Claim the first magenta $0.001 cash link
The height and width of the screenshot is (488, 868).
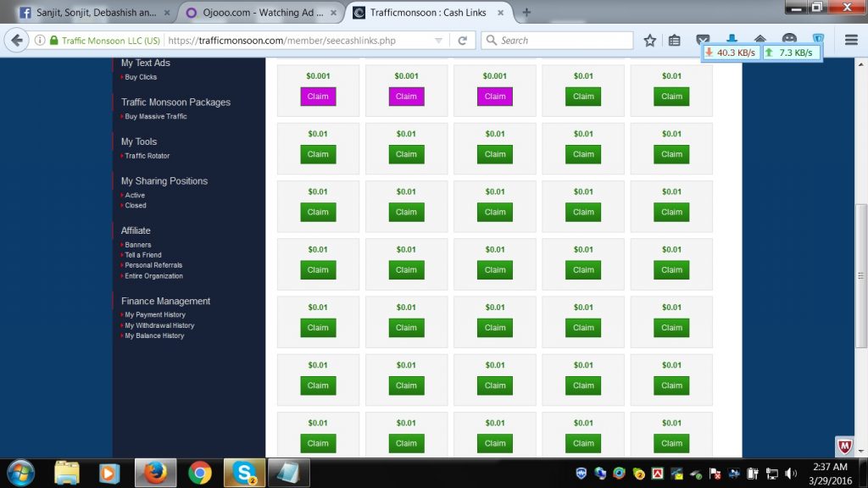tap(318, 97)
